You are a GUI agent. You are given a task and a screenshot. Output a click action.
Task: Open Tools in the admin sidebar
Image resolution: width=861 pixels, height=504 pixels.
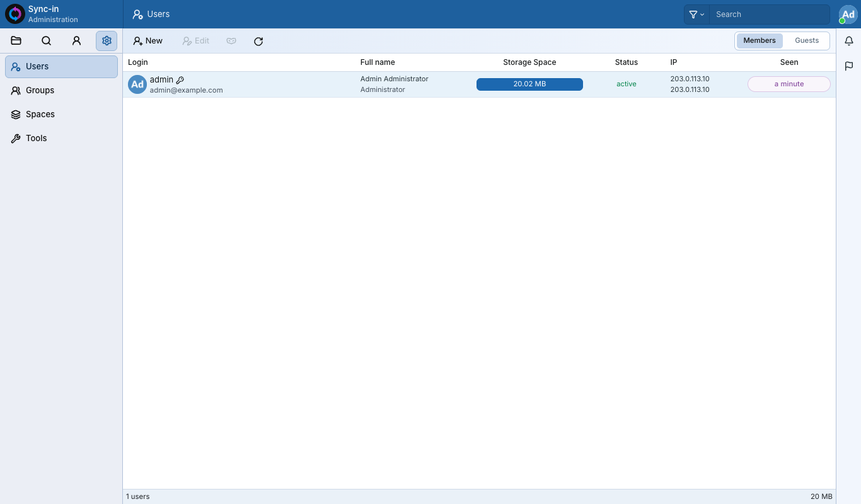(61, 139)
